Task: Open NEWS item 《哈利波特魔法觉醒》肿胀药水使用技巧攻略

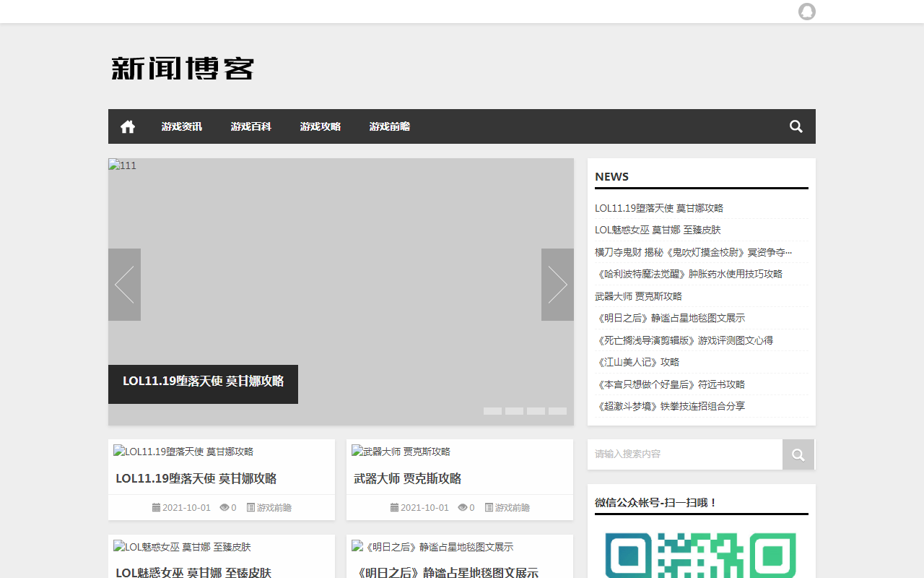Action: (x=689, y=274)
